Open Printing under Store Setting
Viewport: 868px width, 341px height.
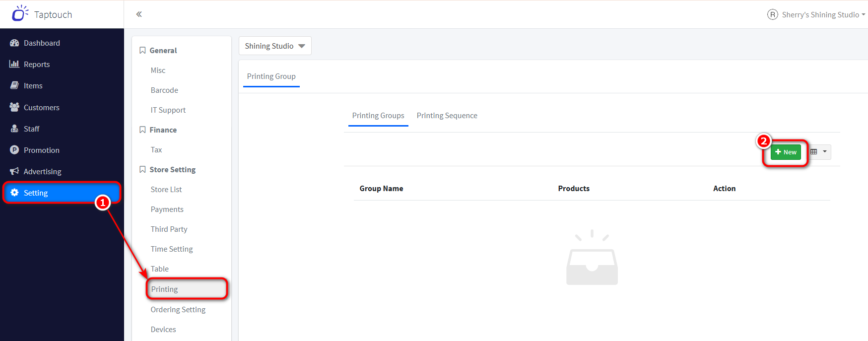pyautogui.click(x=164, y=289)
